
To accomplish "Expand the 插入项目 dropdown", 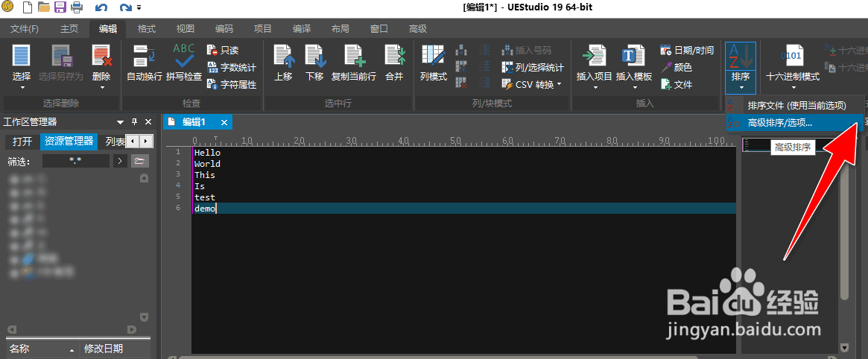I will 594,87.
